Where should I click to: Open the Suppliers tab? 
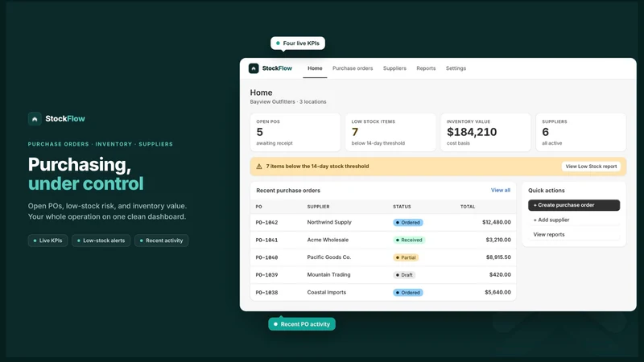coord(394,68)
